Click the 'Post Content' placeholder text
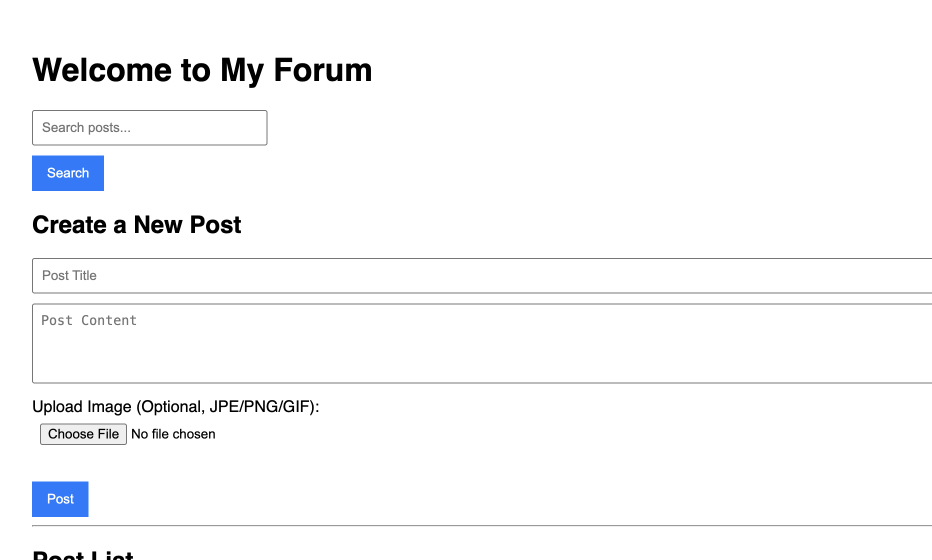932x560 pixels. click(x=89, y=320)
